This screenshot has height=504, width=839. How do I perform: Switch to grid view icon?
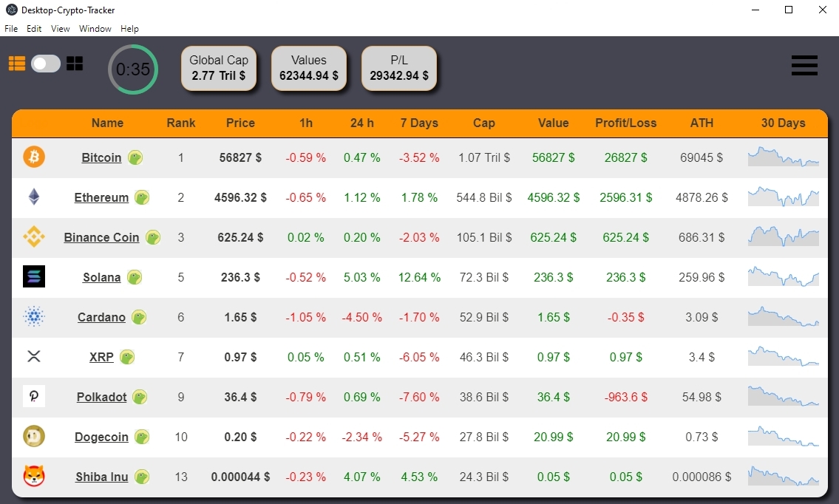coord(75,64)
